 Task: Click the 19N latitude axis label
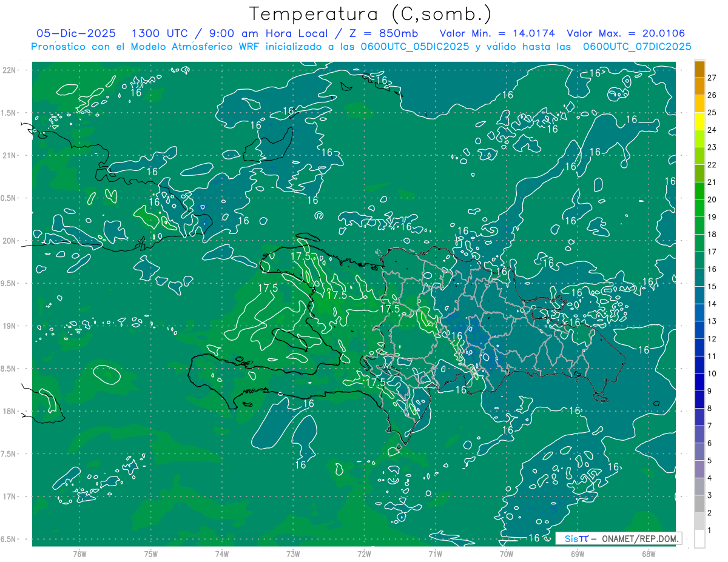click(9, 326)
